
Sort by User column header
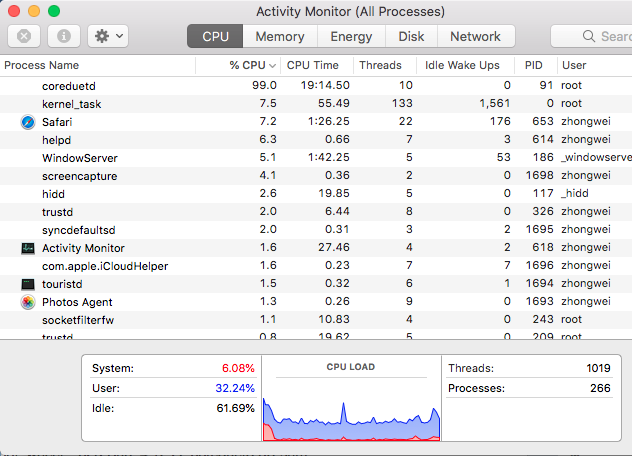pos(595,65)
